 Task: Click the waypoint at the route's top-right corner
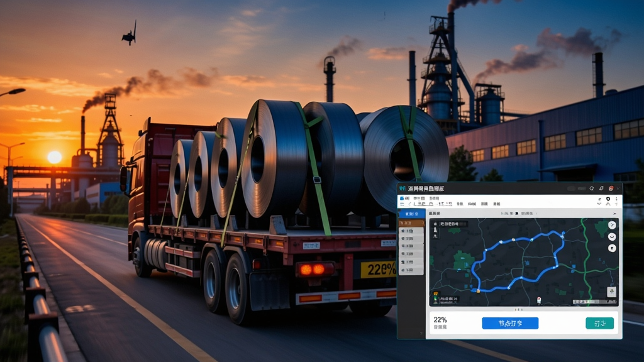pyautogui.click(x=563, y=235)
